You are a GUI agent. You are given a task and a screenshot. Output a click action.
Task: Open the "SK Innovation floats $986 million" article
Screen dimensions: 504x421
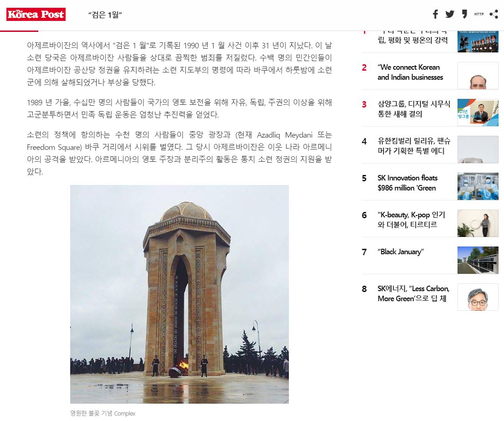pyautogui.click(x=407, y=183)
